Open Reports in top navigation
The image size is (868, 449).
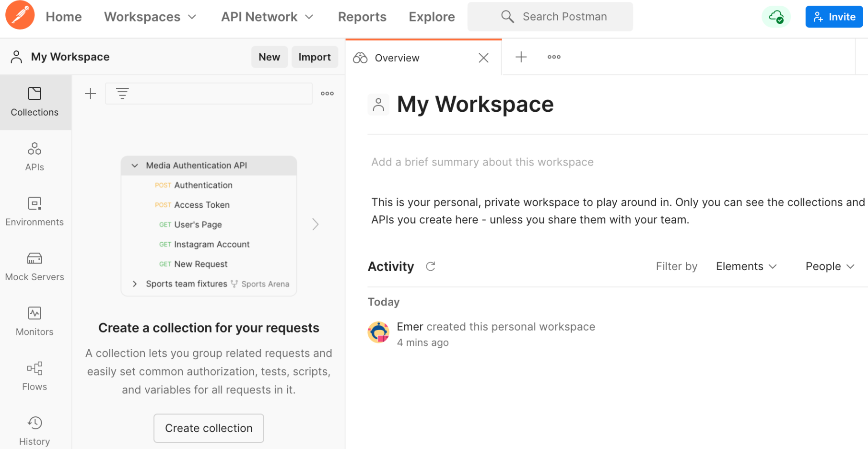coord(362,17)
